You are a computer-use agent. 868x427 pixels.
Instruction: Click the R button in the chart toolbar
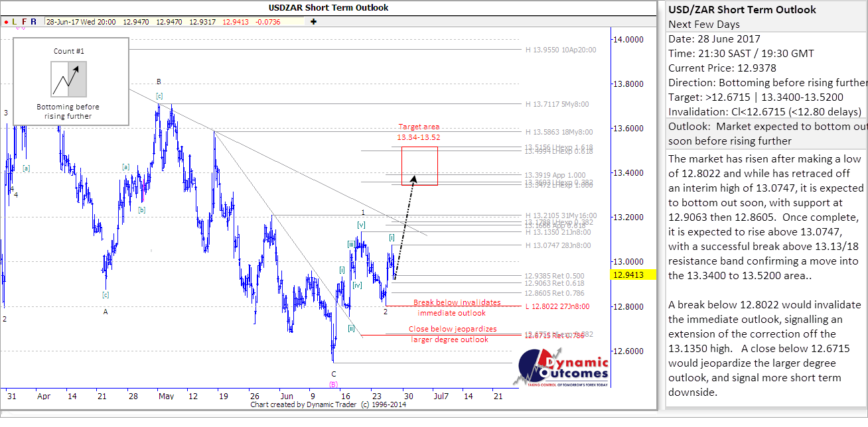pos(34,22)
